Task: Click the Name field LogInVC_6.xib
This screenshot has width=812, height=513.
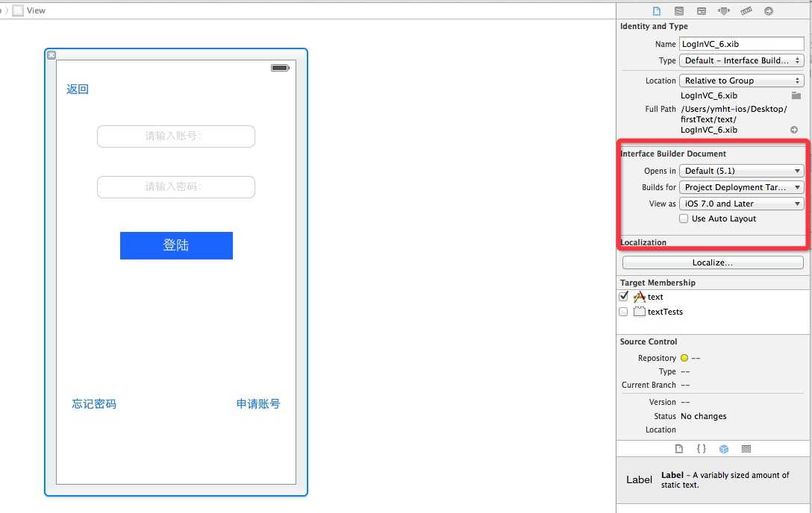Action: coord(742,44)
